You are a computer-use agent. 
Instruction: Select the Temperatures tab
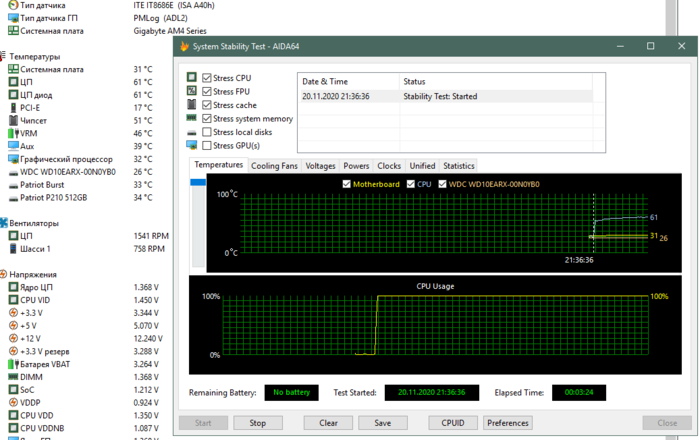[x=219, y=165]
